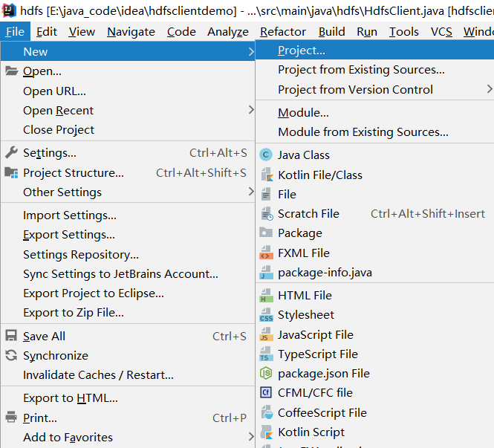Open the Code menu
This screenshot has width=494, height=448.
tap(181, 31)
